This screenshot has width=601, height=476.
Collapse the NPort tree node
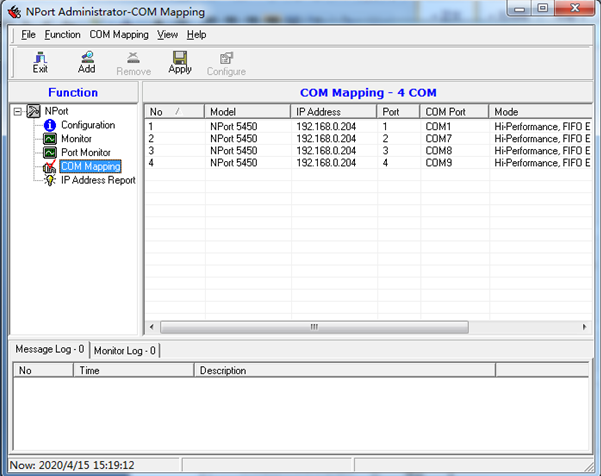[18, 112]
